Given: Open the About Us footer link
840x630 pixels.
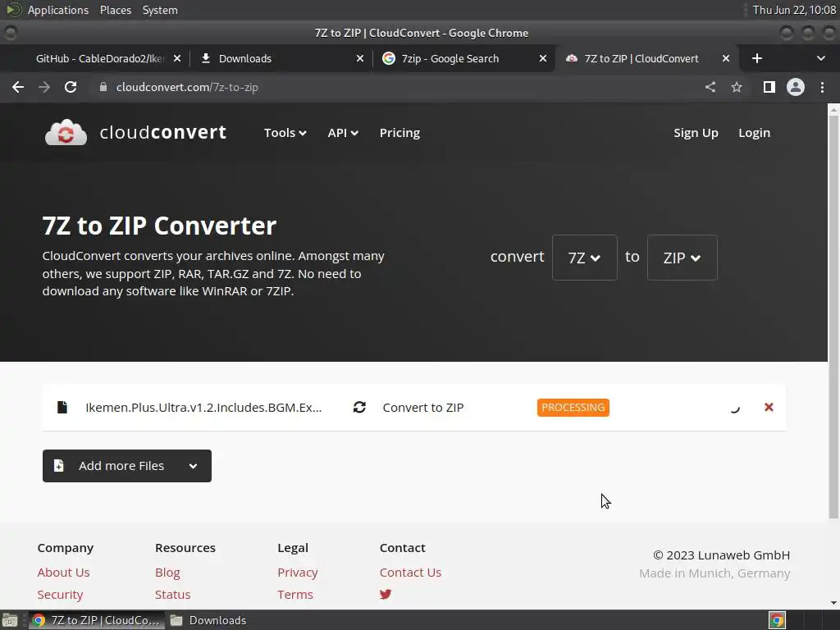Looking at the screenshot, I should (63, 573).
